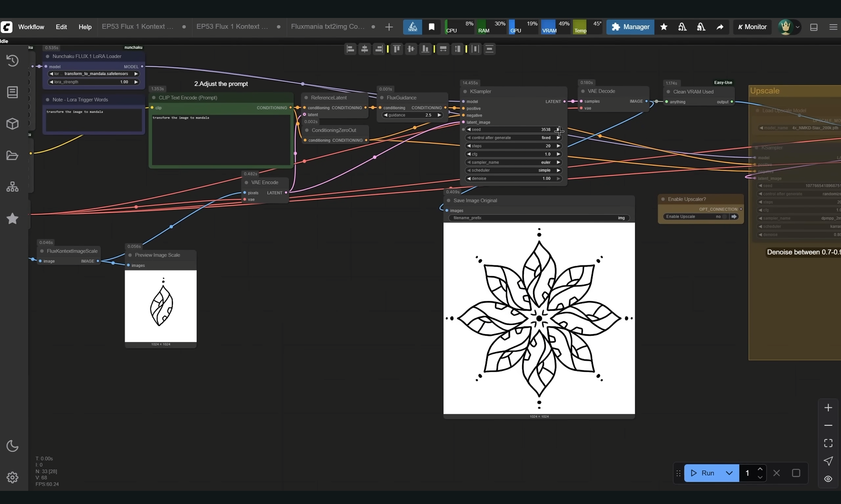841x504 pixels.
Task: Toggle the bottom panel icon
Action: coord(814,27)
